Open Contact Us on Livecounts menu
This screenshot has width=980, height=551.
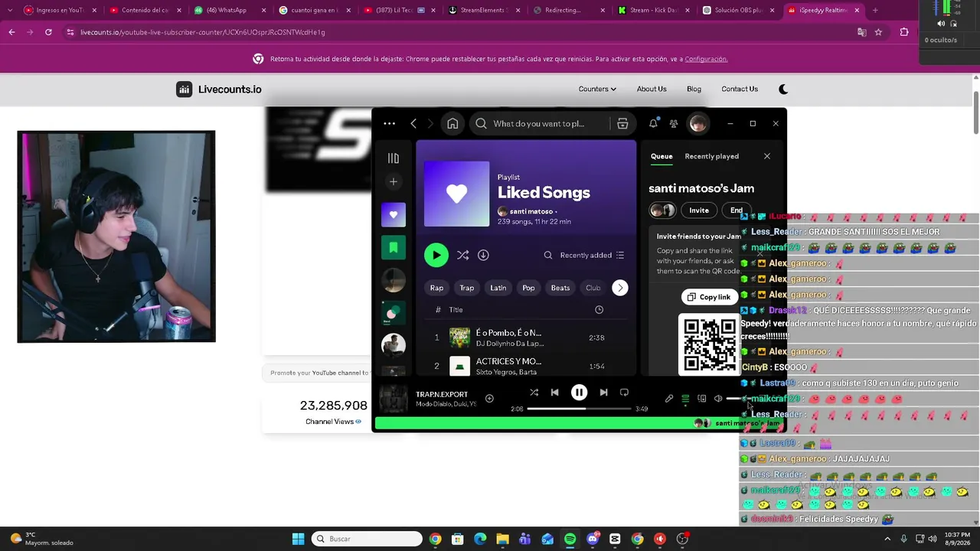point(740,89)
